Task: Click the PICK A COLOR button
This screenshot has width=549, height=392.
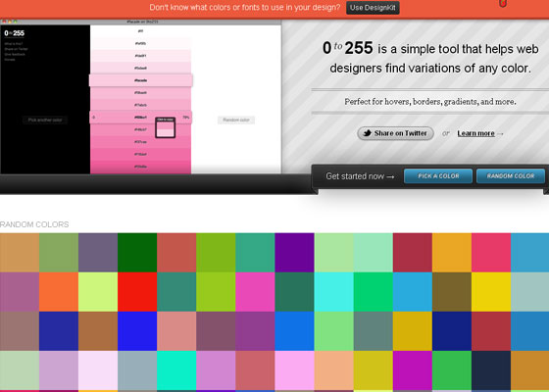Action: pos(438,176)
